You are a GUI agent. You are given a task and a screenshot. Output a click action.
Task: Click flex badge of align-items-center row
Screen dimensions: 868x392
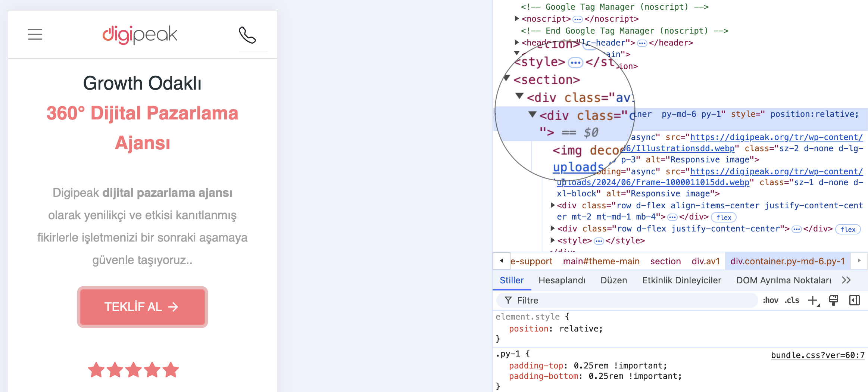724,217
